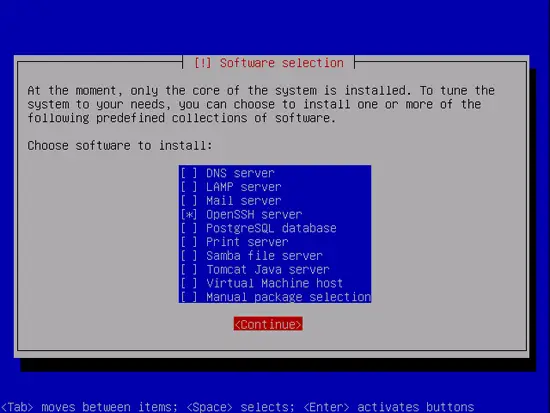Tick the Samba file server checkbox

pos(189,256)
